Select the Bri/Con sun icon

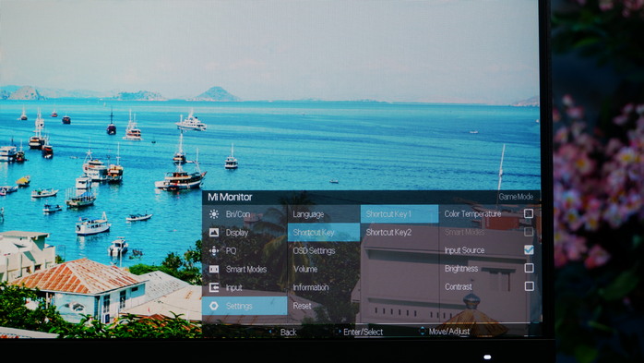(x=214, y=213)
